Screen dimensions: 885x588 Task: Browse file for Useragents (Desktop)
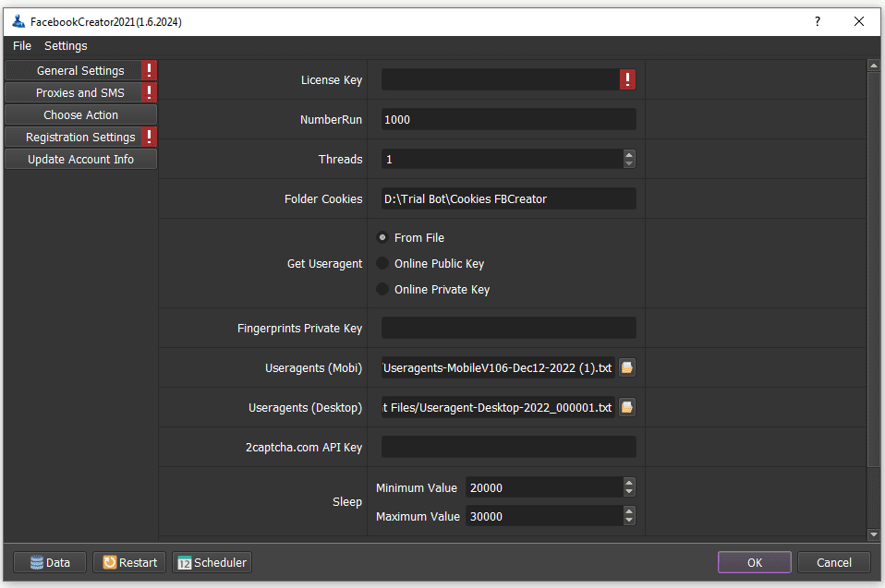(627, 407)
